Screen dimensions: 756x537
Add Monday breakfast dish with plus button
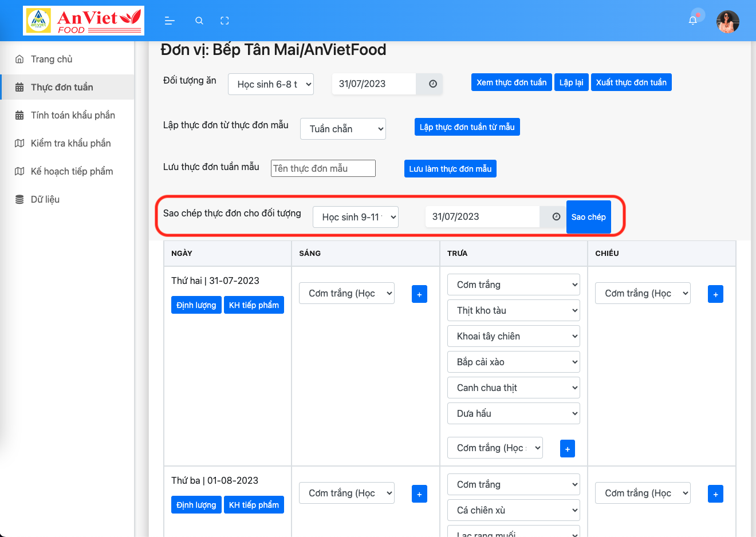[419, 294]
